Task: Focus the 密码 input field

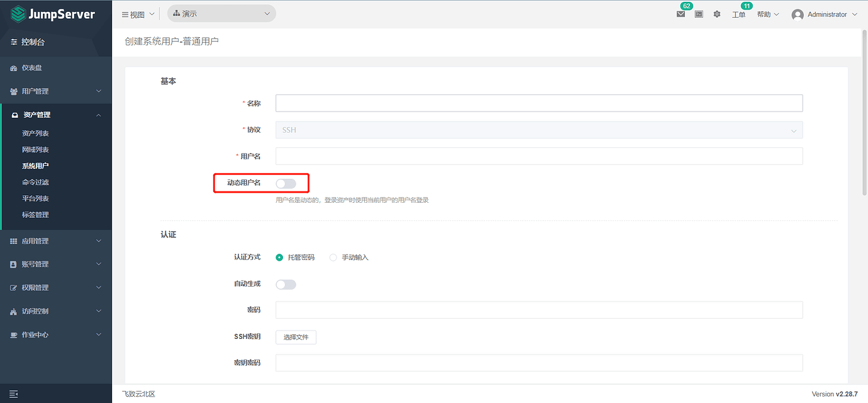Action: tap(539, 310)
